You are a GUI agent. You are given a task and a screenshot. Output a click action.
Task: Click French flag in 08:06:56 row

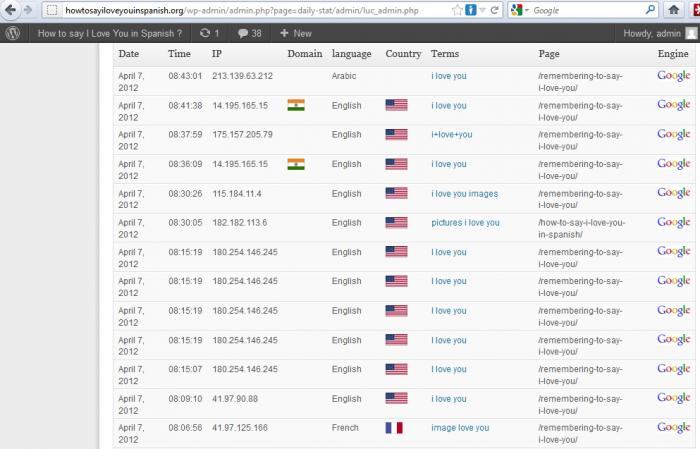(x=394, y=428)
